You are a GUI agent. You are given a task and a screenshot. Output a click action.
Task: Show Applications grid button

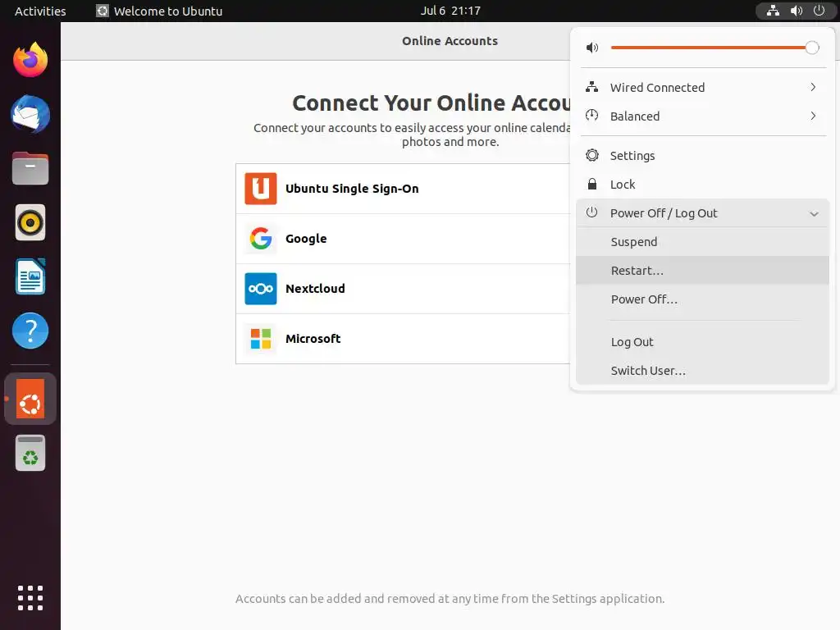[x=30, y=598]
